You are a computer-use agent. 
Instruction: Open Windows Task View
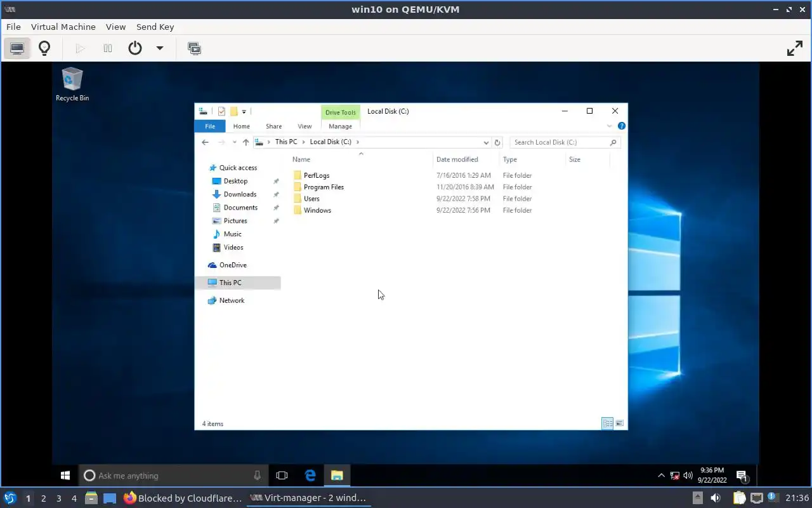(x=282, y=475)
